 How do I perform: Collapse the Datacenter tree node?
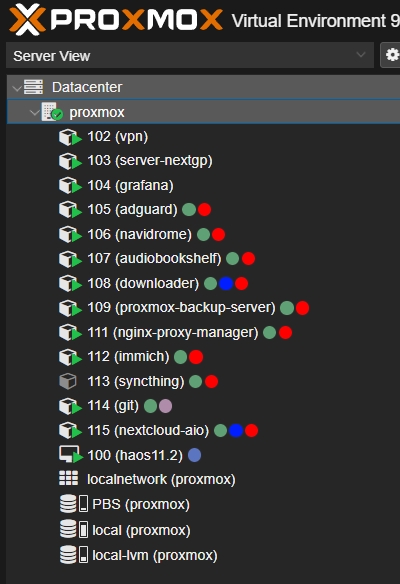pos(17,88)
